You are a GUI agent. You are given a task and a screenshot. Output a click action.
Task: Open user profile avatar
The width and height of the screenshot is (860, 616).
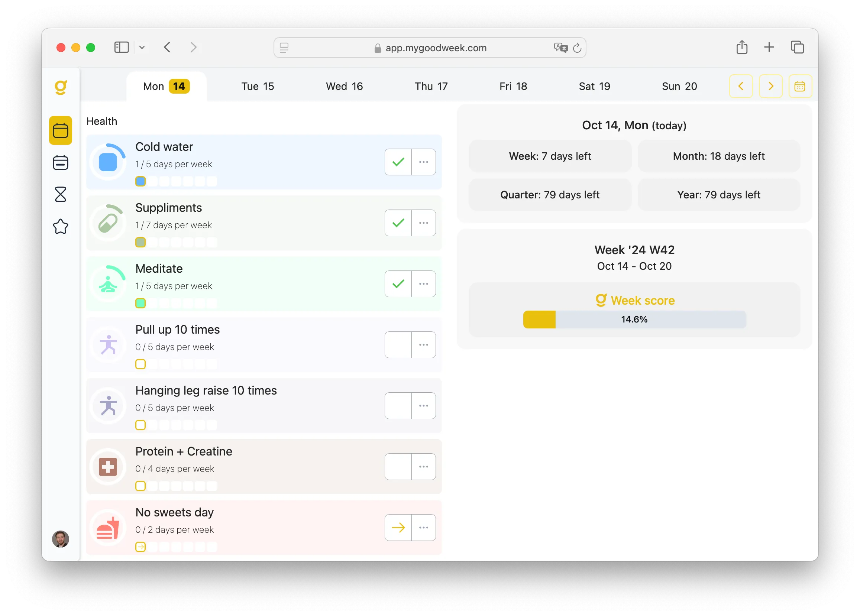click(61, 539)
